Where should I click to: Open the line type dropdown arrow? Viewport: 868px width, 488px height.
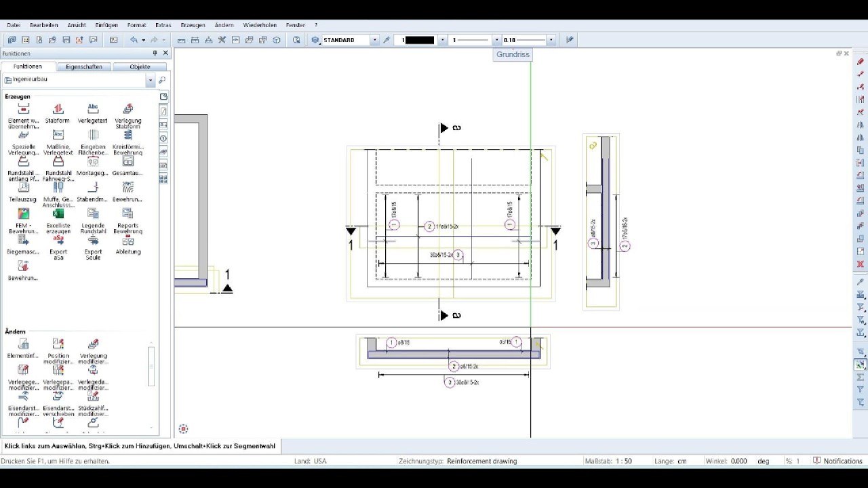pos(496,40)
